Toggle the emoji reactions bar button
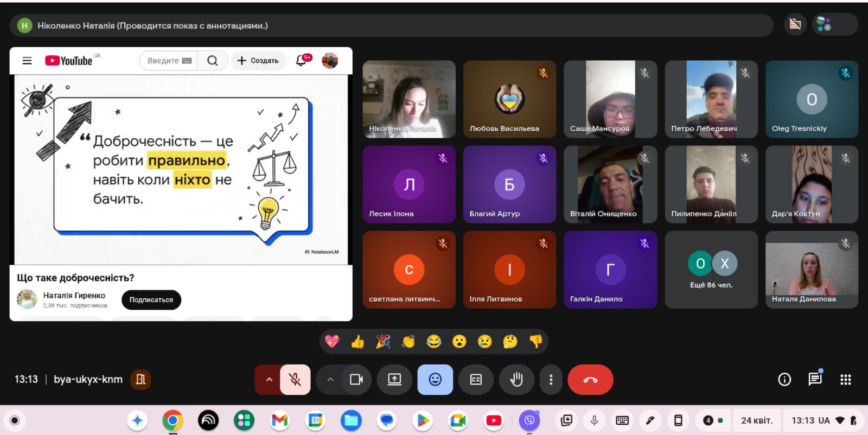 [x=435, y=380]
